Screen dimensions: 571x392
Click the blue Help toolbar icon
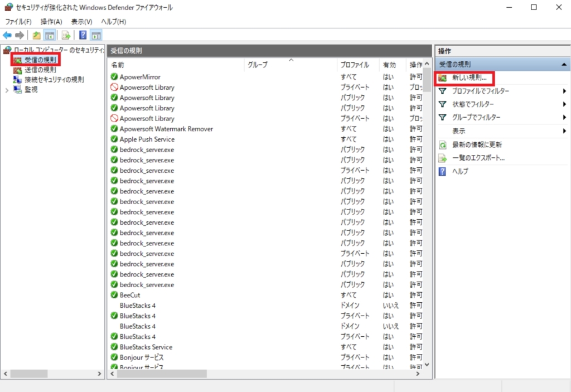point(83,35)
